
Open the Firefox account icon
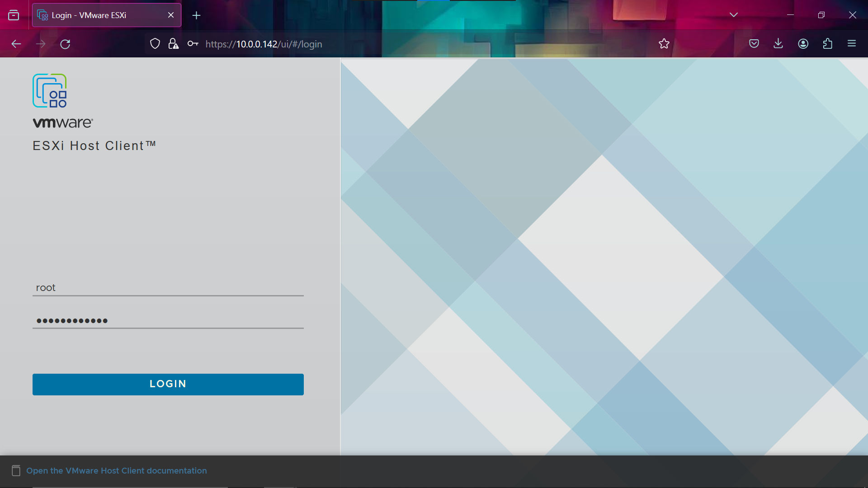pyautogui.click(x=803, y=44)
